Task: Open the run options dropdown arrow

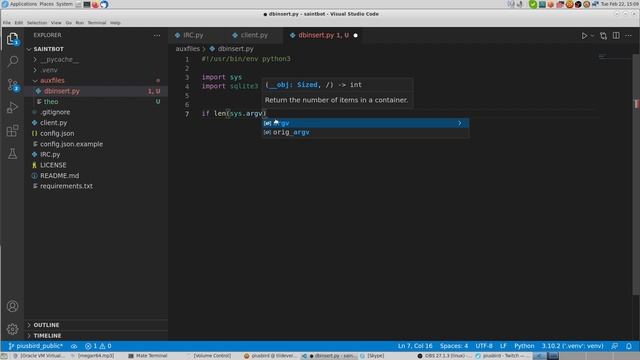Action: coord(592,36)
